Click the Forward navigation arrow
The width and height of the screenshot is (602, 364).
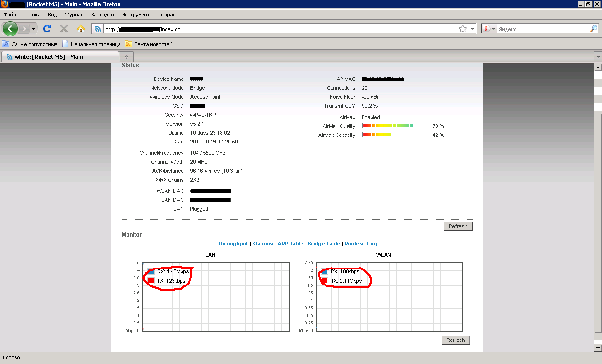click(24, 29)
